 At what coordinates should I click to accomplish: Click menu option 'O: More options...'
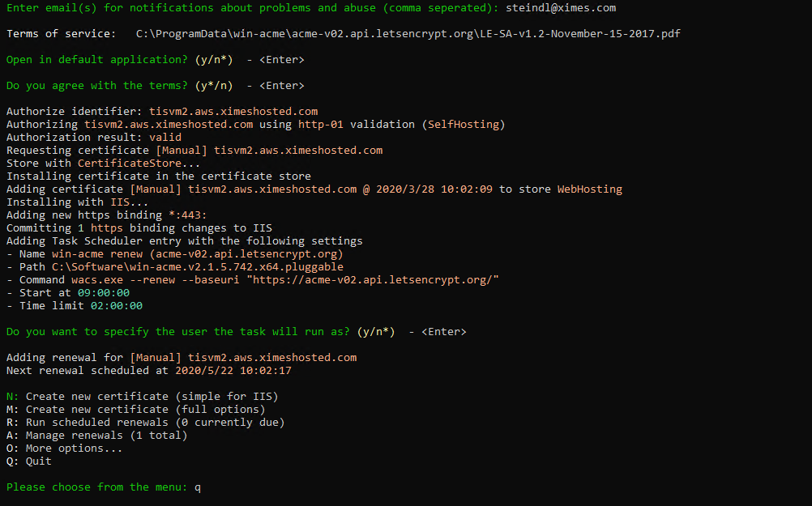[64, 448]
